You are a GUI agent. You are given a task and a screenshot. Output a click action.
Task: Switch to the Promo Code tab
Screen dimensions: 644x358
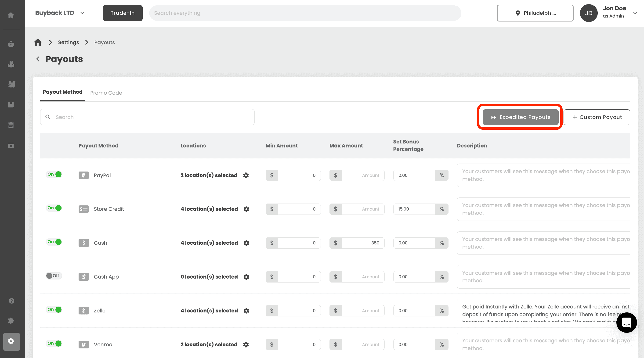106,93
